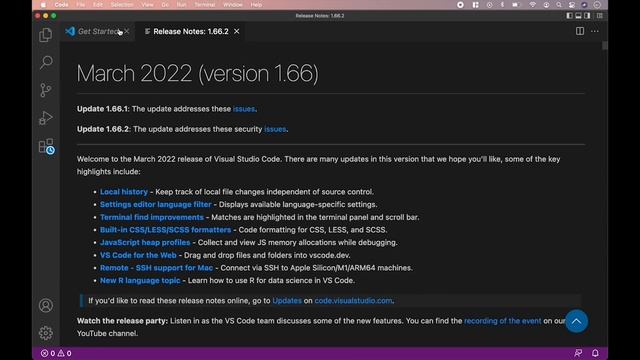Open the issues link for Update 1.66.1
This screenshot has width=640, height=360.
click(x=244, y=109)
